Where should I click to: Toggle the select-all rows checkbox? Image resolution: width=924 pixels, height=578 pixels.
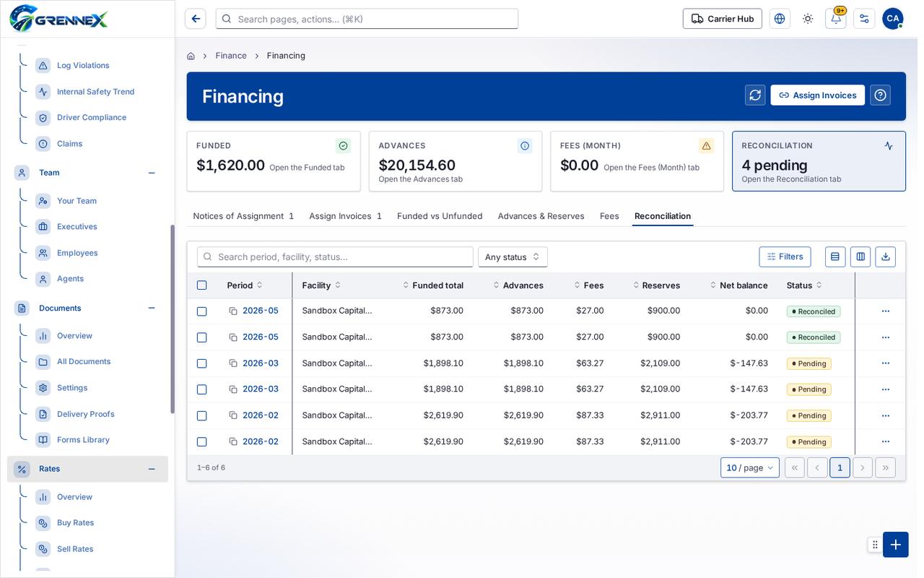point(201,285)
